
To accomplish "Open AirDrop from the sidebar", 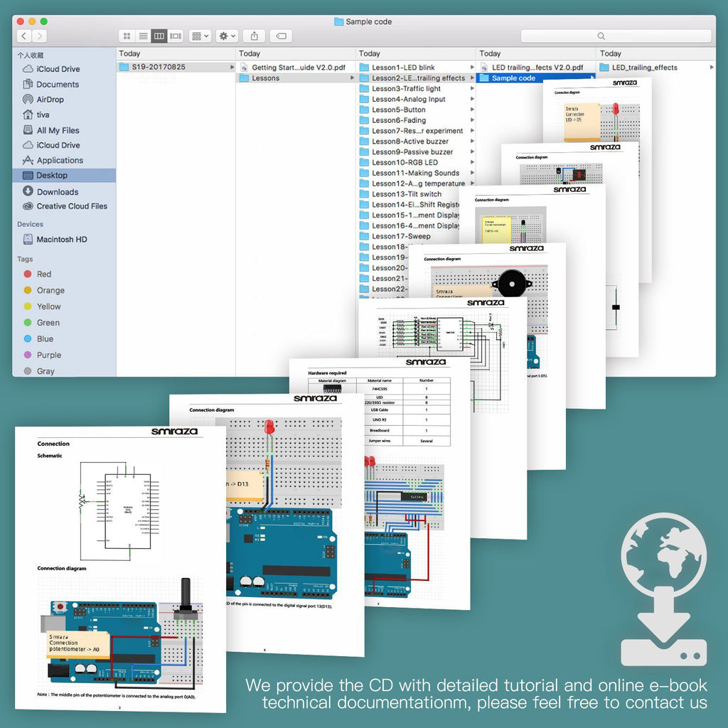I will [50, 100].
